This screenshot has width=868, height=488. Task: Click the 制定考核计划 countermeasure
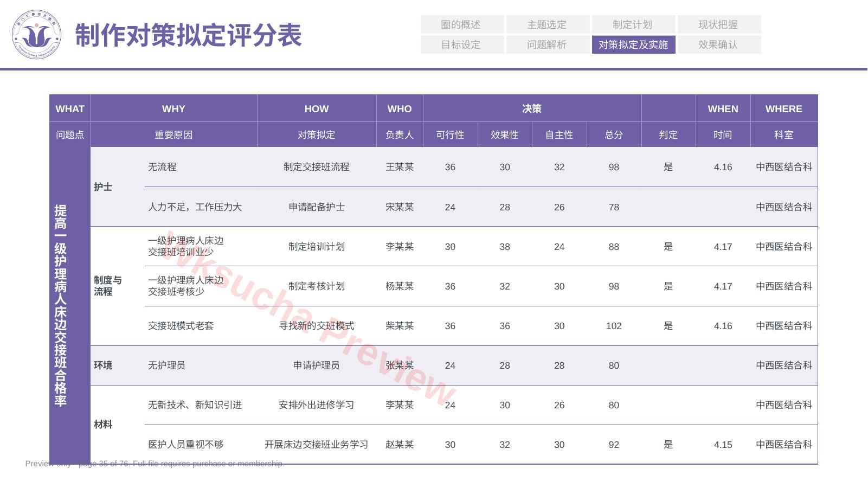coord(317,286)
